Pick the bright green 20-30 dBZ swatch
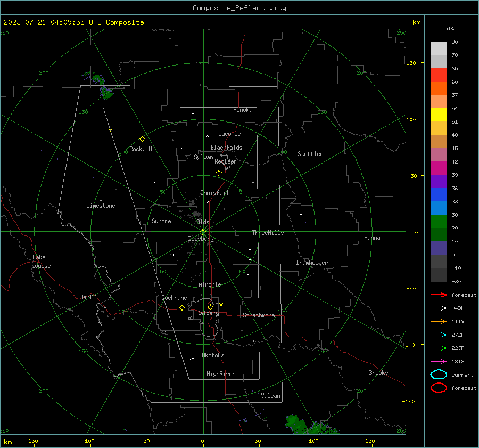Image resolution: width=479 pixels, height=448 pixels. [x=439, y=222]
